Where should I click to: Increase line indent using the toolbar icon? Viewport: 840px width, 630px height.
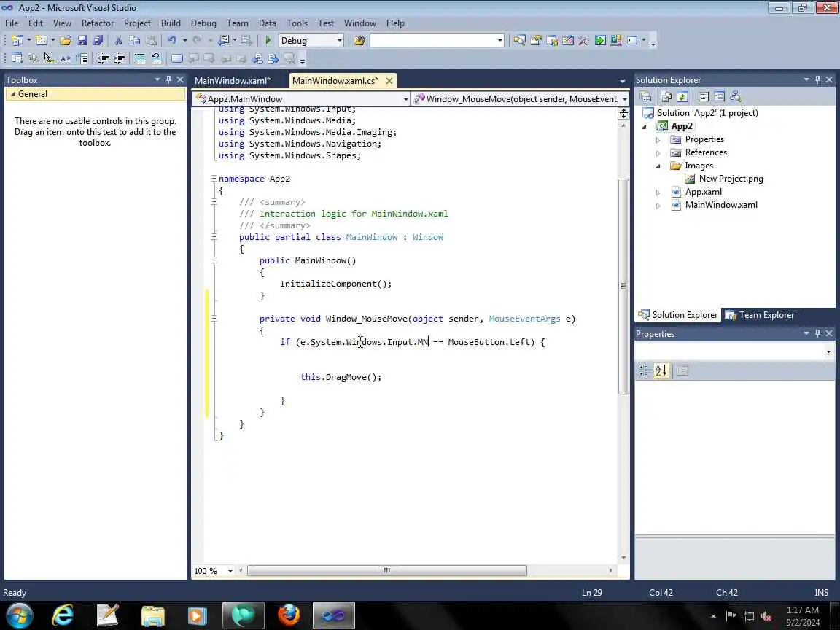pyautogui.click(x=119, y=58)
